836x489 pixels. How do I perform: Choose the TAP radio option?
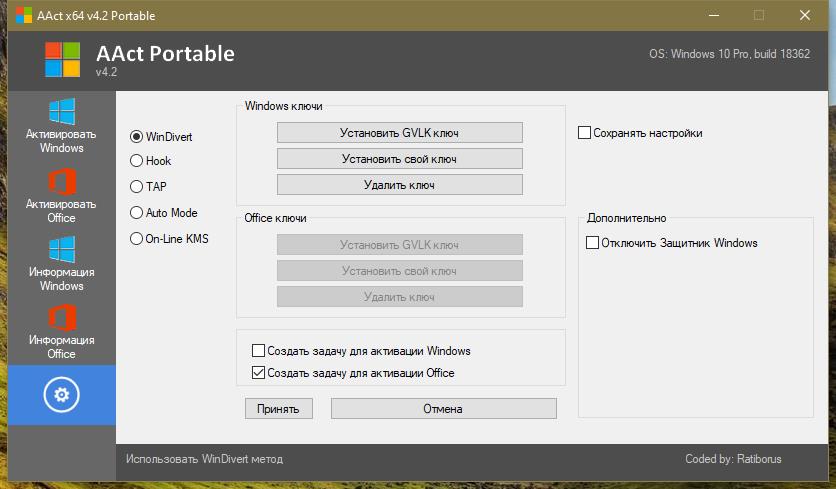click(136, 186)
